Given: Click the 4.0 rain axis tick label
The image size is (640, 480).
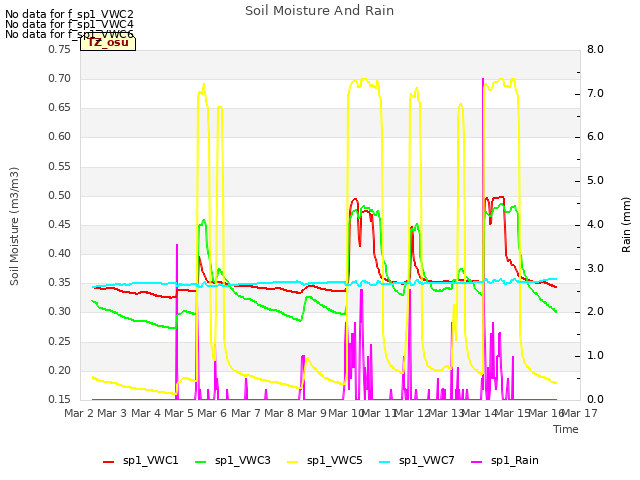Looking at the screenshot, I should click(595, 224).
